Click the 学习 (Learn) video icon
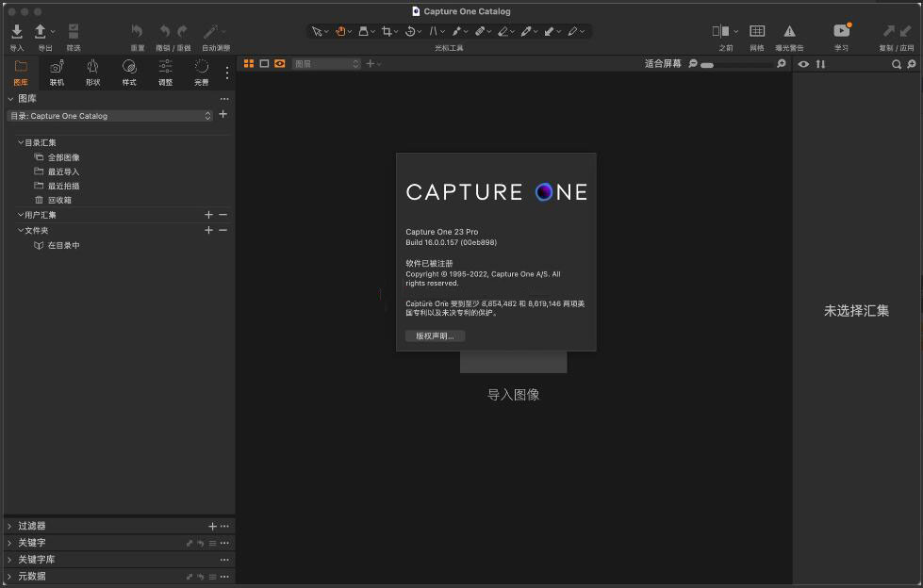This screenshot has width=923, height=588. (x=842, y=30)
